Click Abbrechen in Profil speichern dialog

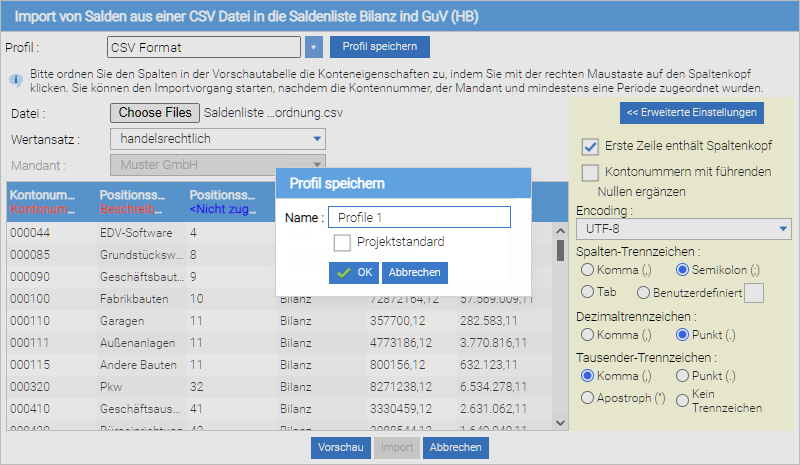[415, 272]
